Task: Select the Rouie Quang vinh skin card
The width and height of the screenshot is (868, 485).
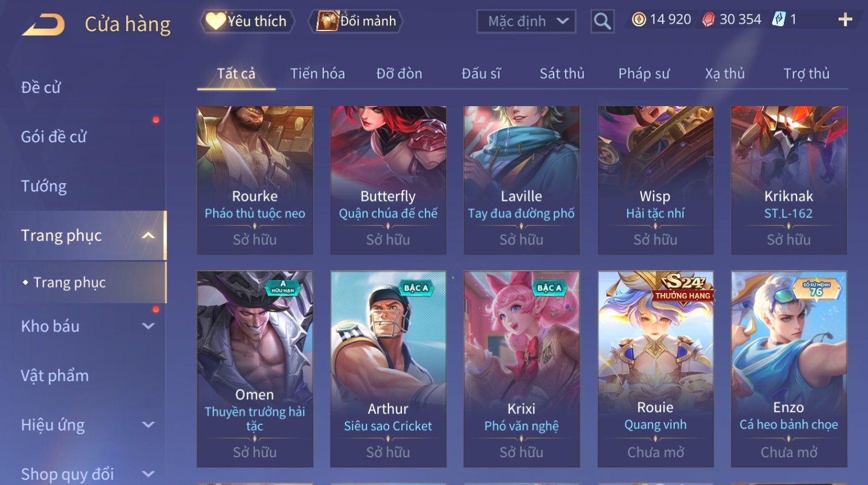Action: click(x=655, y=369)
